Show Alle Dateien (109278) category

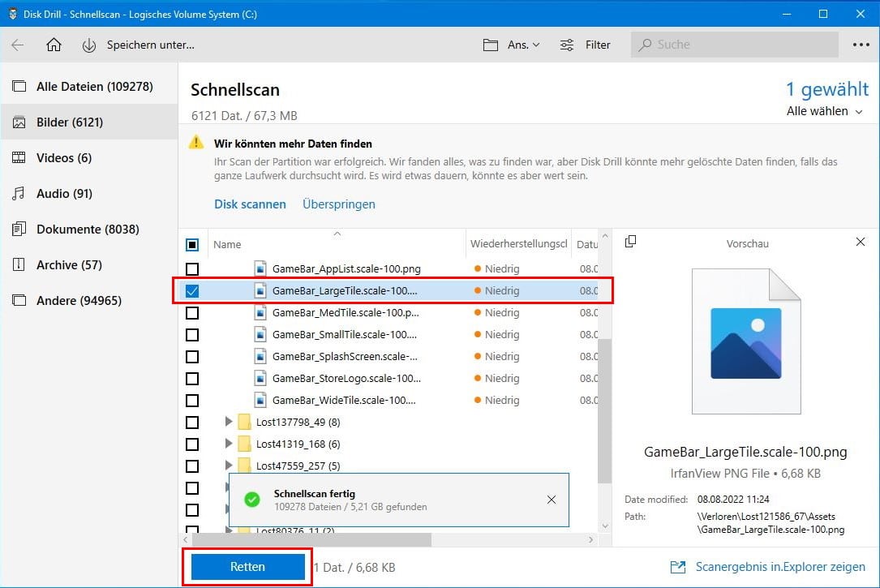[x=90, y=87]
